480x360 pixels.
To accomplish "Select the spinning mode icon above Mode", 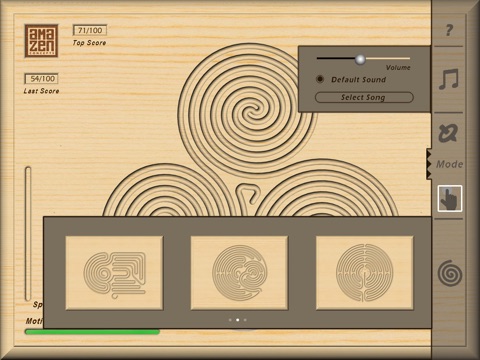I will tap(448, 133).
